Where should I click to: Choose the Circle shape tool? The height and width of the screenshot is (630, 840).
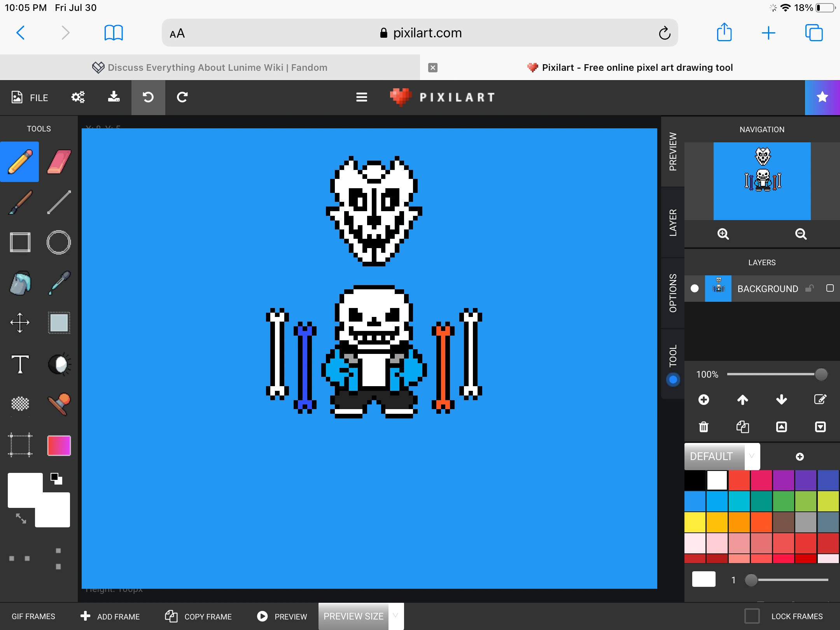pyautogui.click(x=58, y=242)
